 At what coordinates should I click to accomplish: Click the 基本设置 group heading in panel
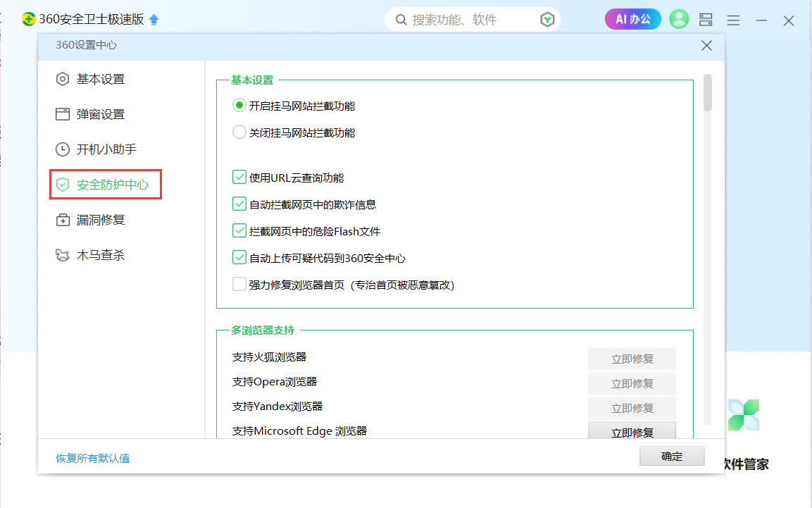coord(252,80)
